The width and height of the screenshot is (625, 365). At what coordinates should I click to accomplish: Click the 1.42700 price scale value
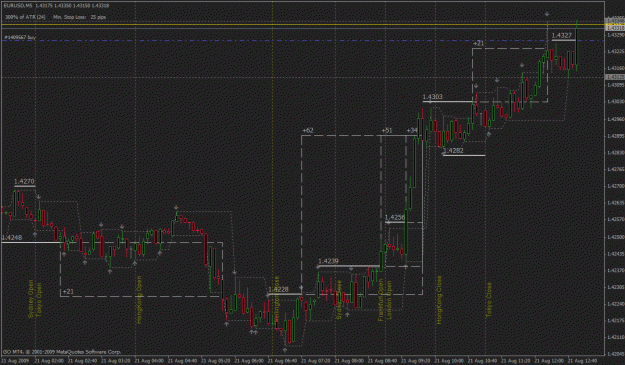pyautogui.click(x=615, y=186)
